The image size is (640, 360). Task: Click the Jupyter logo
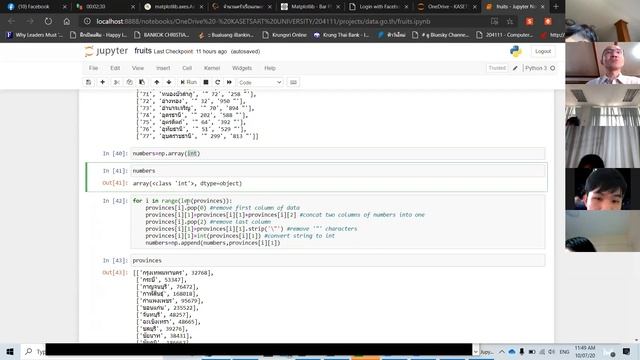pyautogui.click(x=106, y=51)
